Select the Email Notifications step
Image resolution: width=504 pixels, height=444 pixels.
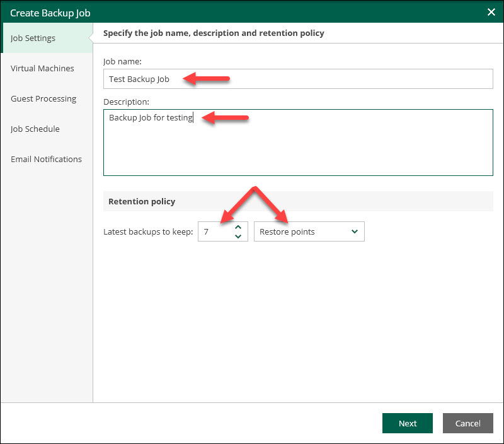coord(47,159)
